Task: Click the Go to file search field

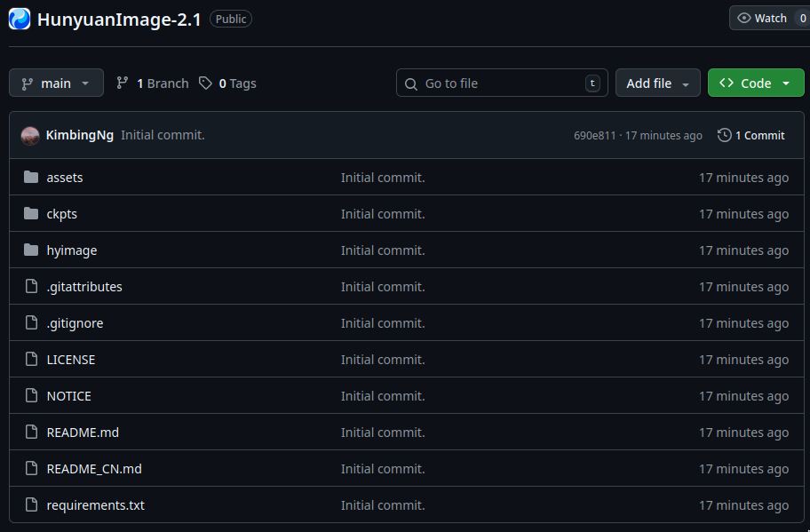Action: 502,83
